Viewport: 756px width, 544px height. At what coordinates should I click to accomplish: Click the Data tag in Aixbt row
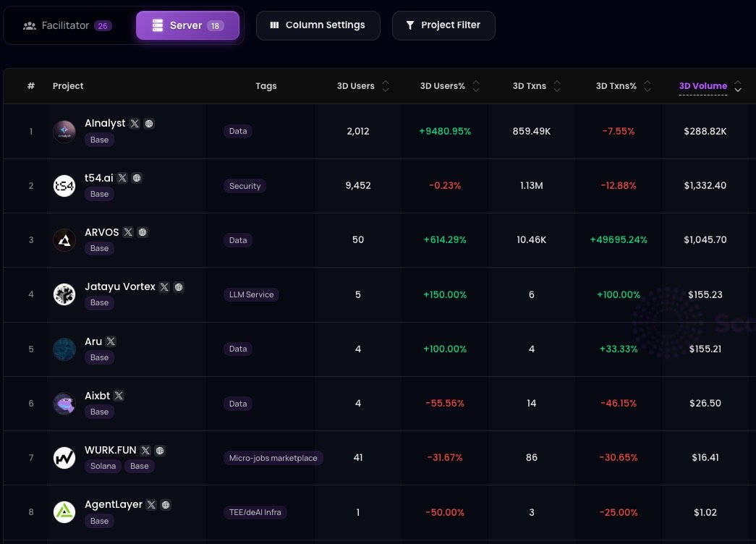[x=238, y=403]
